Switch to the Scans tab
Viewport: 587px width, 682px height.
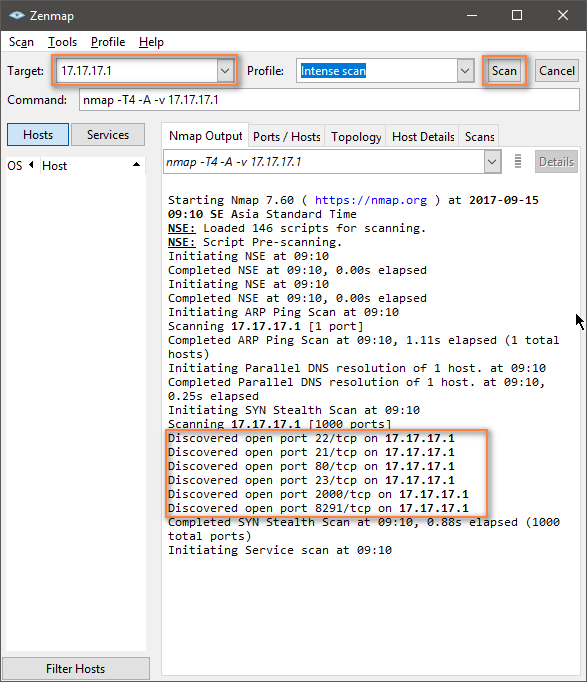[x=480, y=137]
